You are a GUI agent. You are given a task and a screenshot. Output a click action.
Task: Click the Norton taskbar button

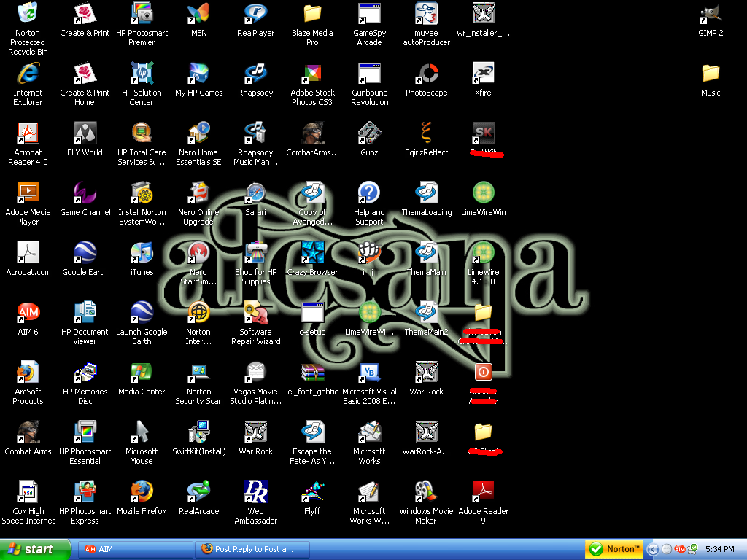tap(613, 549)
